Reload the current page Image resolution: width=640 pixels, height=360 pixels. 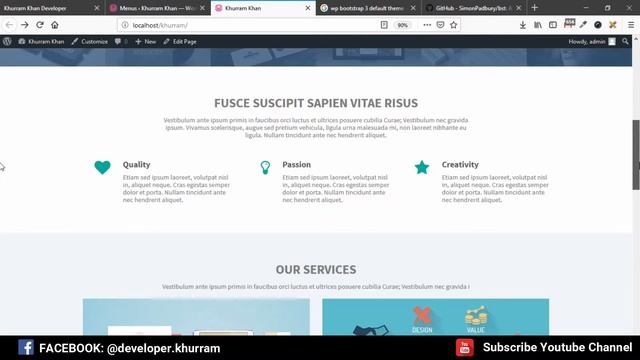click(x=40, y=25)
